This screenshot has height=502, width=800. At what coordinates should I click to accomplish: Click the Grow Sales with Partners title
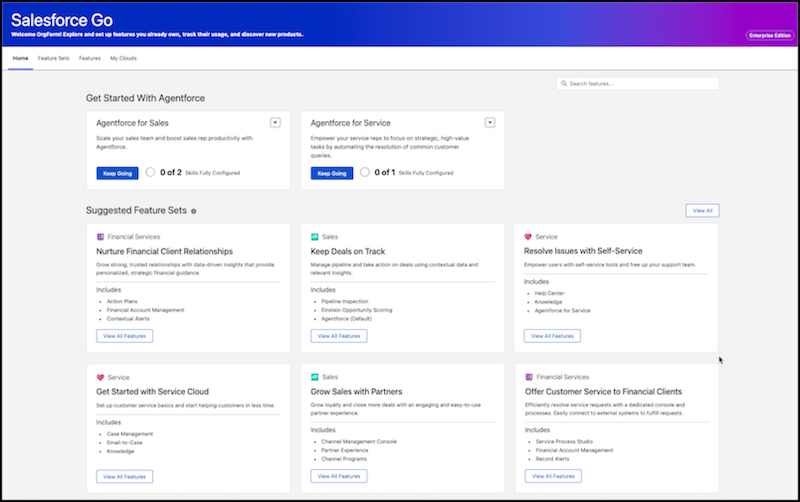(x=356, y=392)
